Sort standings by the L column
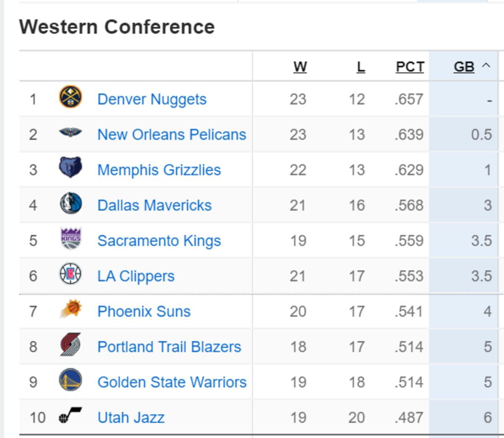 [x=360, y=67]
